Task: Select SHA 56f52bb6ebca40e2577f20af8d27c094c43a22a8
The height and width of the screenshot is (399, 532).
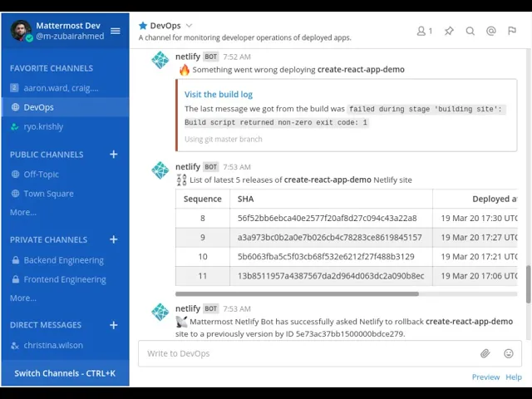Action: 327,218
